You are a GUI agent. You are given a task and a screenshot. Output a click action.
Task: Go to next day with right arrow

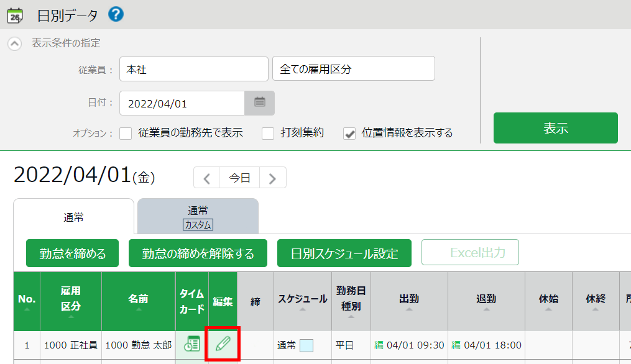(x=272, y=178)
